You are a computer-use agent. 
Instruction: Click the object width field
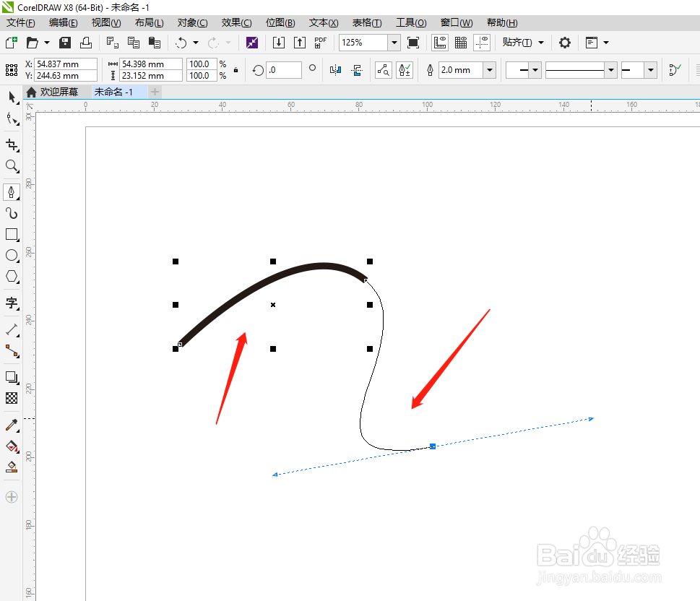[x=151, y=64]
